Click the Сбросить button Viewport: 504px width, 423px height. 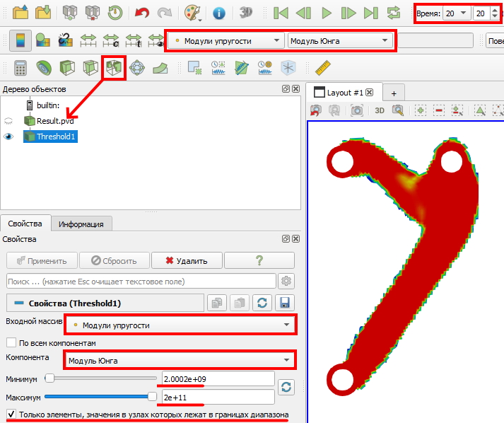115,260
